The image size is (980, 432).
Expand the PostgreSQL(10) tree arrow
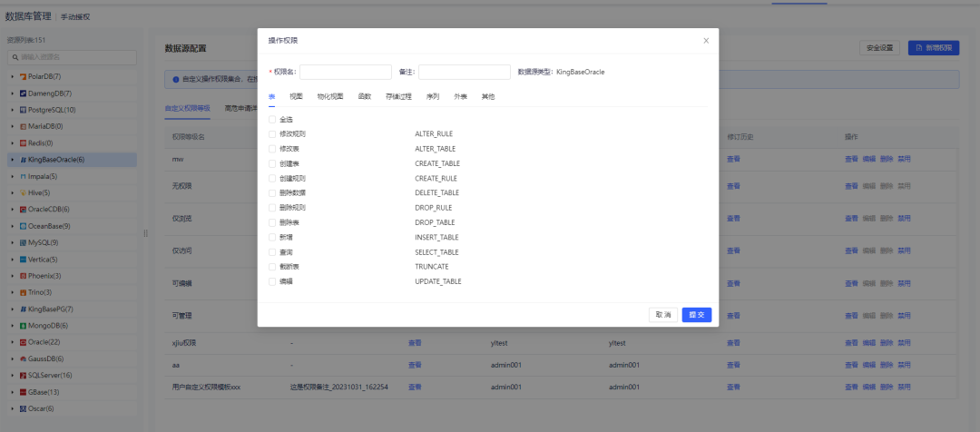(13, 110)
